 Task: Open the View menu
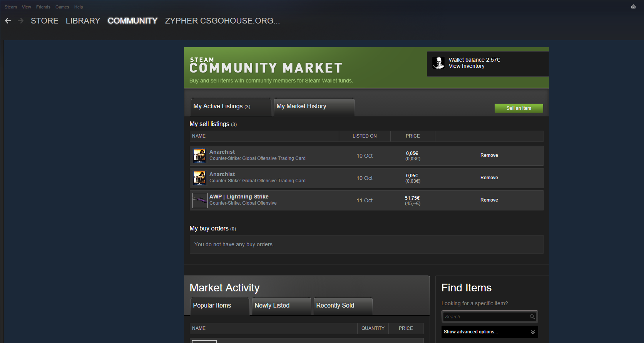pos(27,7)
